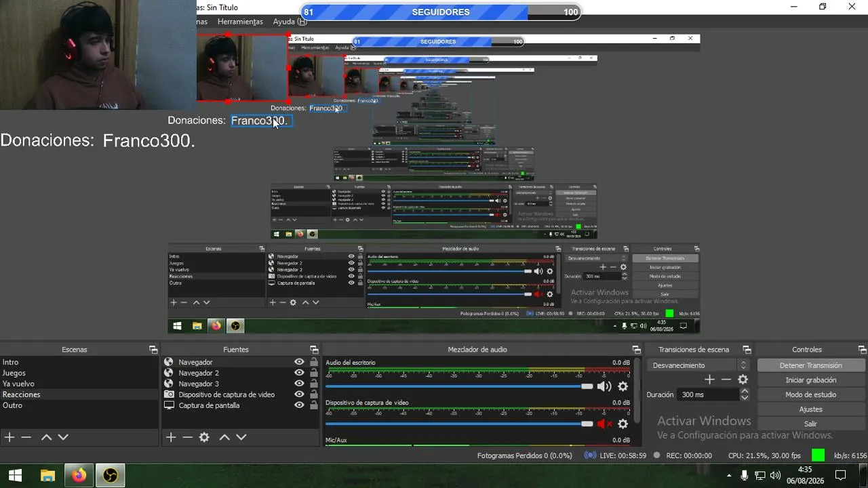Open the Ayuda menu
868x488 pixels.
pyautogui.click(x=290, y=22)
